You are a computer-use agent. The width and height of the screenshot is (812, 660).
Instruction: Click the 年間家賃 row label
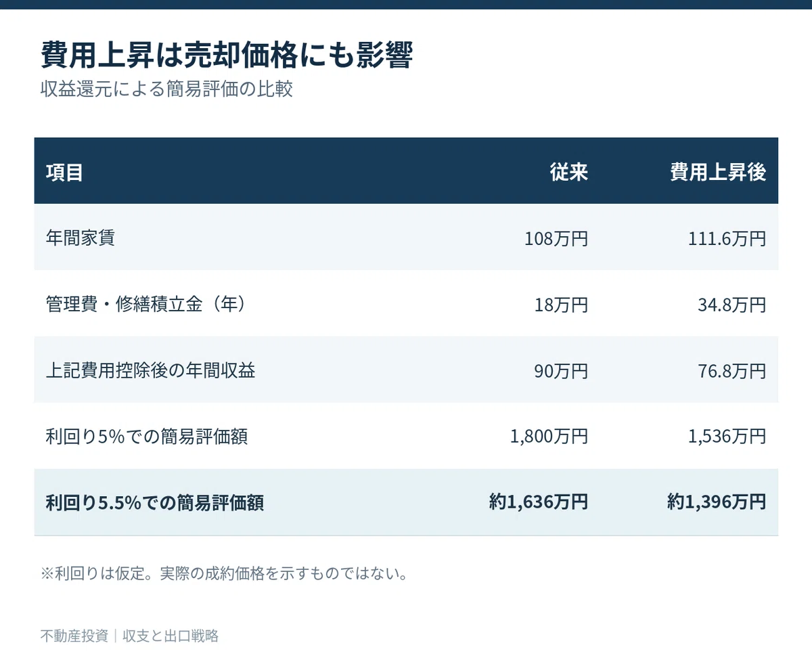pos(80,238)
